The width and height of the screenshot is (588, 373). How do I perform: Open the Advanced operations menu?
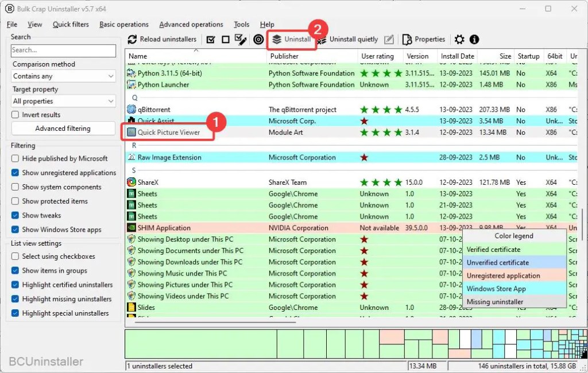click(191, 24)
